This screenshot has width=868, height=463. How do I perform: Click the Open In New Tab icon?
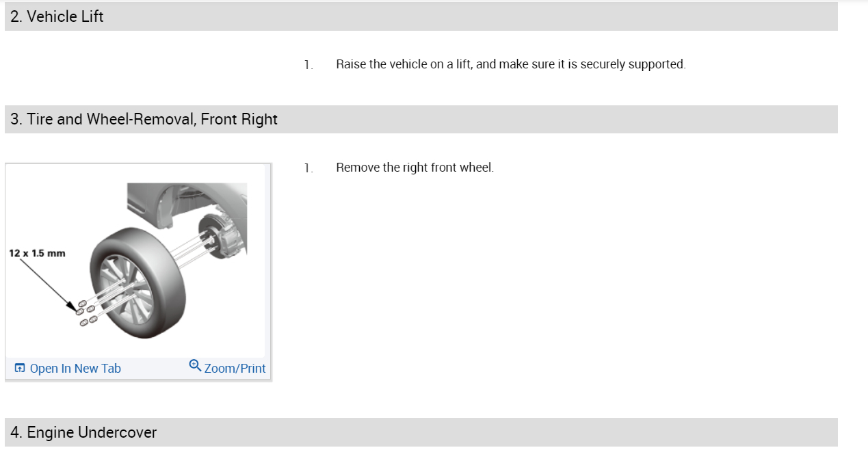click(x=20, y=369)
